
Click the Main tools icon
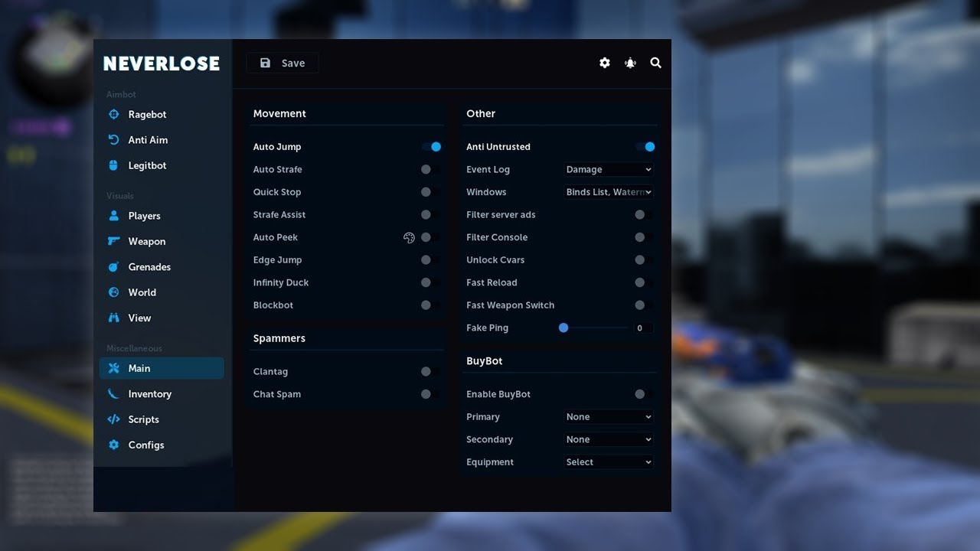coord(114,368)
